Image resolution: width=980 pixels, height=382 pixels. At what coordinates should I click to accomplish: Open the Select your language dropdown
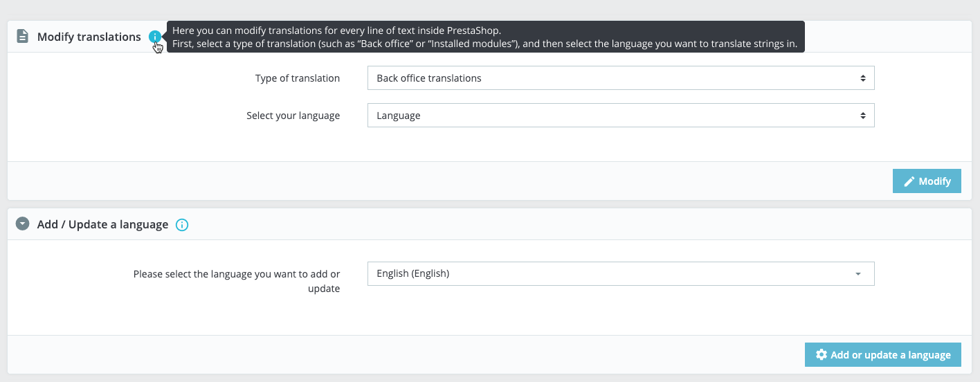pos(621,116)
